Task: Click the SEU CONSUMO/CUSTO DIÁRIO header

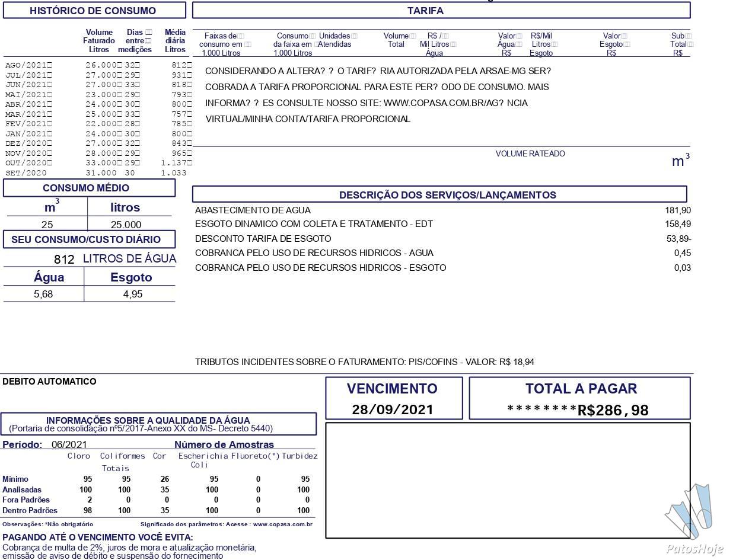Action: tap(90, 239)
